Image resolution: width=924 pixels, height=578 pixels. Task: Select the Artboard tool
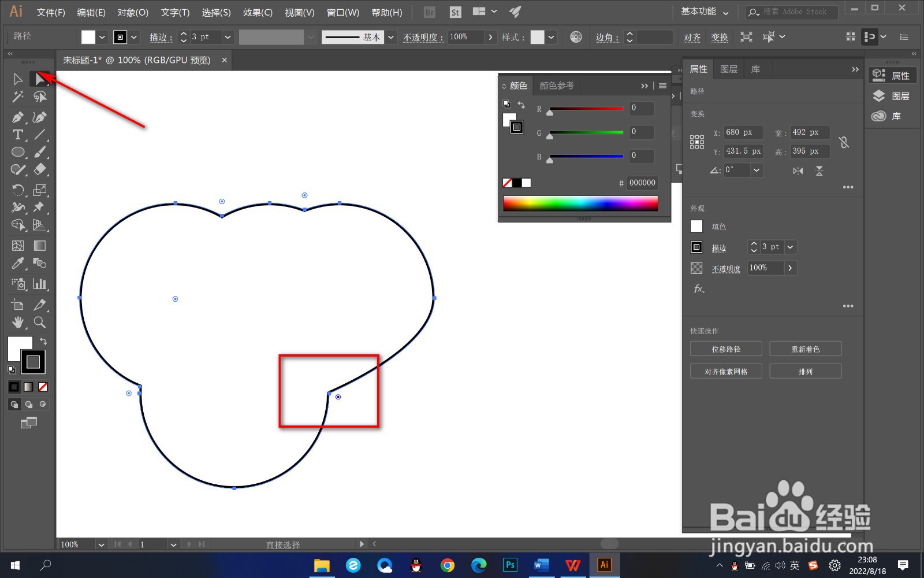click(x=18, y=305)
